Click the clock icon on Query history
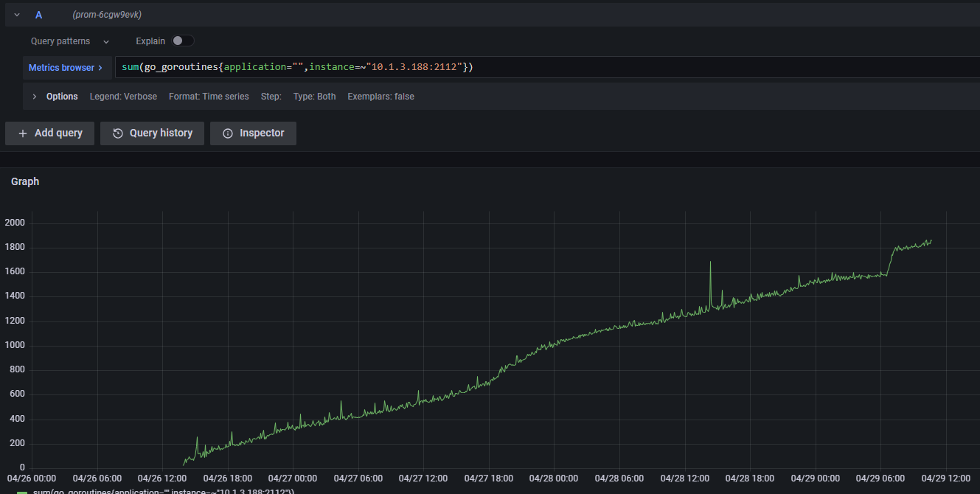The image size is (980, 494). pyautogui.click(x=118, y=133)
